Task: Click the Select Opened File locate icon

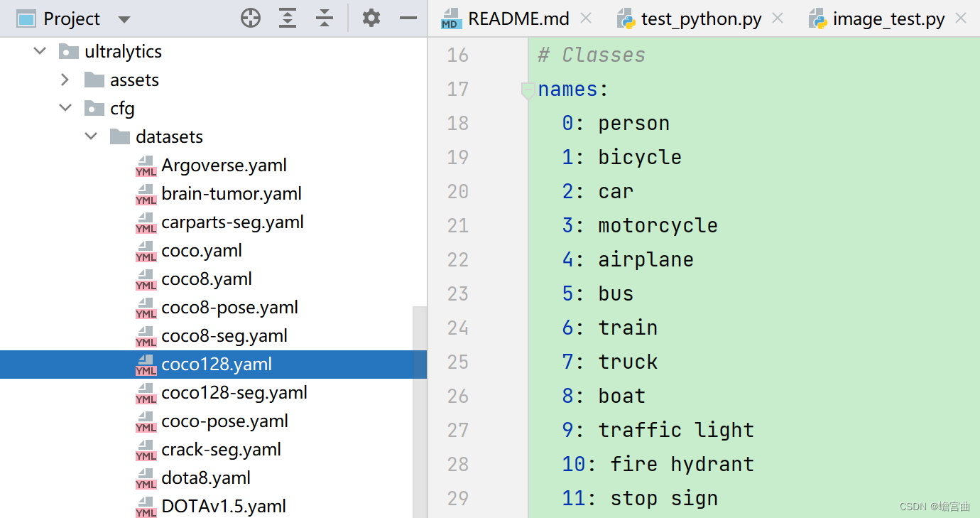Action: click(251, 18)
